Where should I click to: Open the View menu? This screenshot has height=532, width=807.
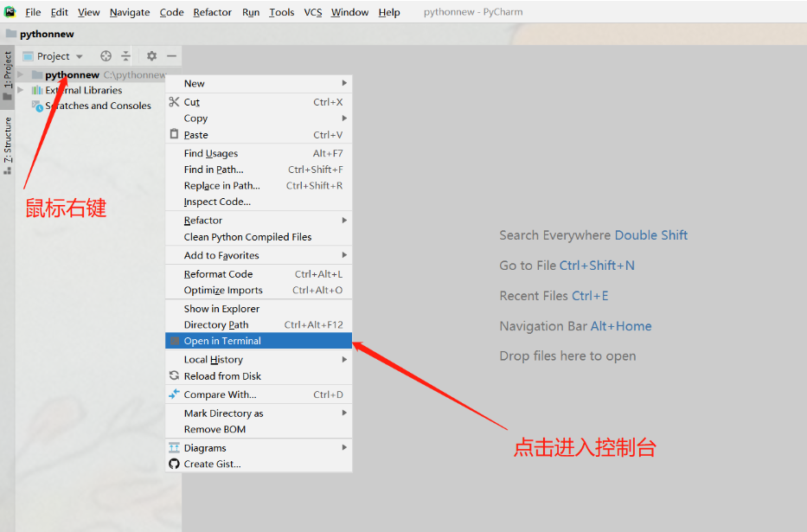[88, 12]
